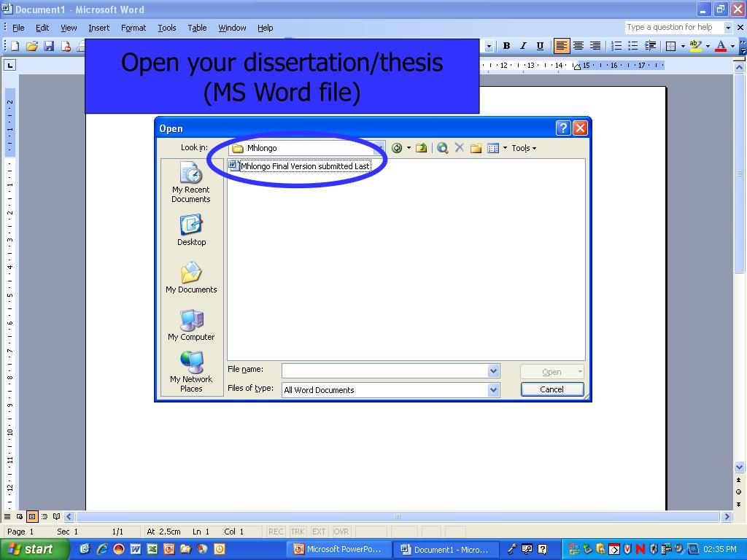Click the Delete X icon in Open dialog

pos(460,148)
